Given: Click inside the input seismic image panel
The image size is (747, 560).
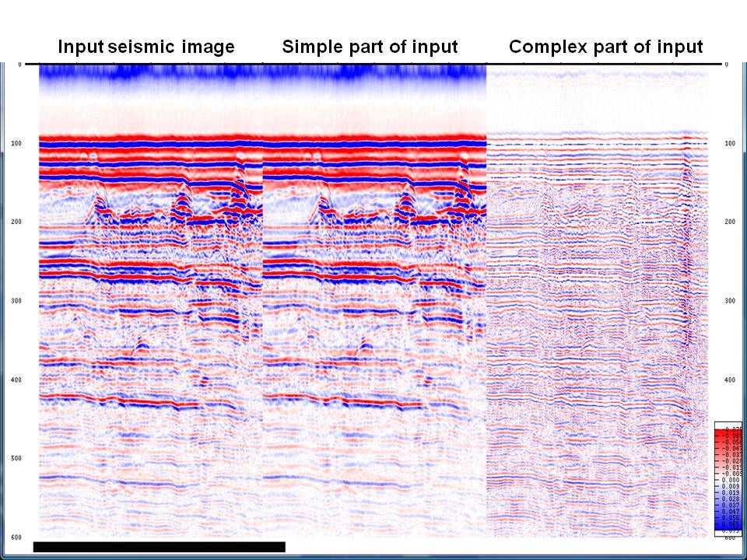Looking at the screenshot, I should [x=150, y=300].
